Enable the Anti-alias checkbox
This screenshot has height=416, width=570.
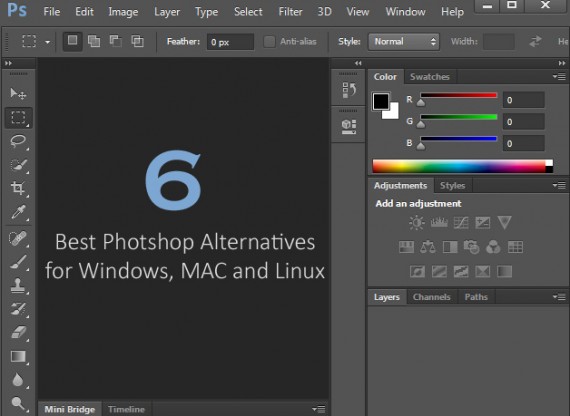click(x=269, y=42)
